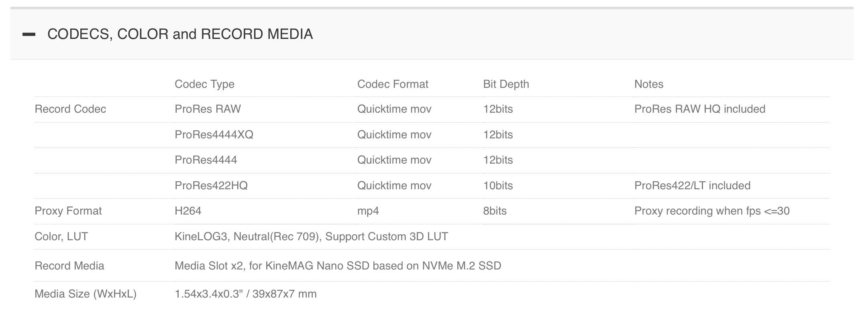The height and width of the screenshot is (316, 868).
Task: Click the mp4 codec format cell
Action: click(368, 211)
